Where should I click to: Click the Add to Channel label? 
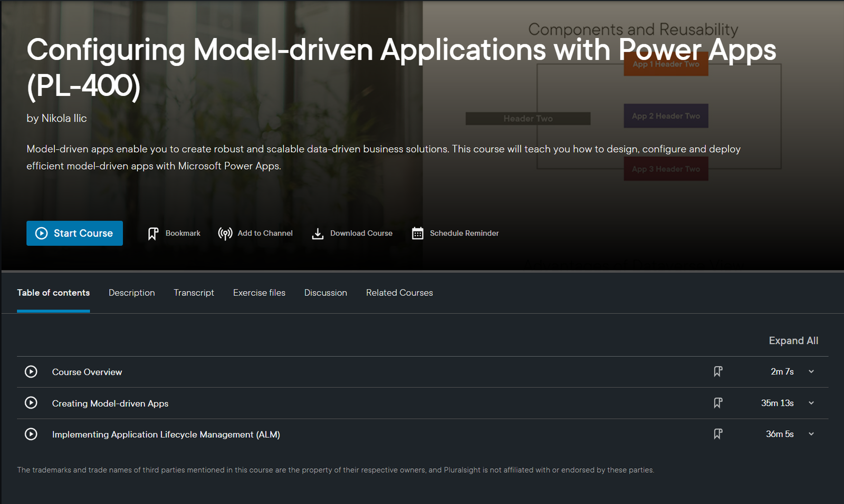coord(265,233)
